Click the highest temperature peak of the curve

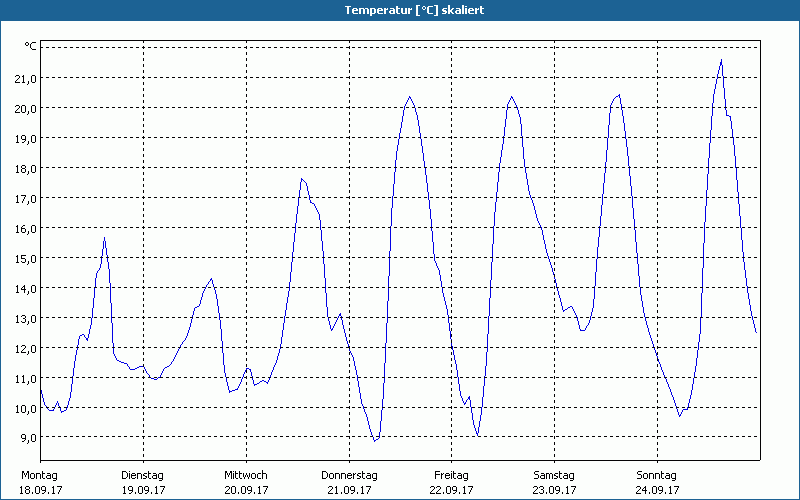(721, 61)
